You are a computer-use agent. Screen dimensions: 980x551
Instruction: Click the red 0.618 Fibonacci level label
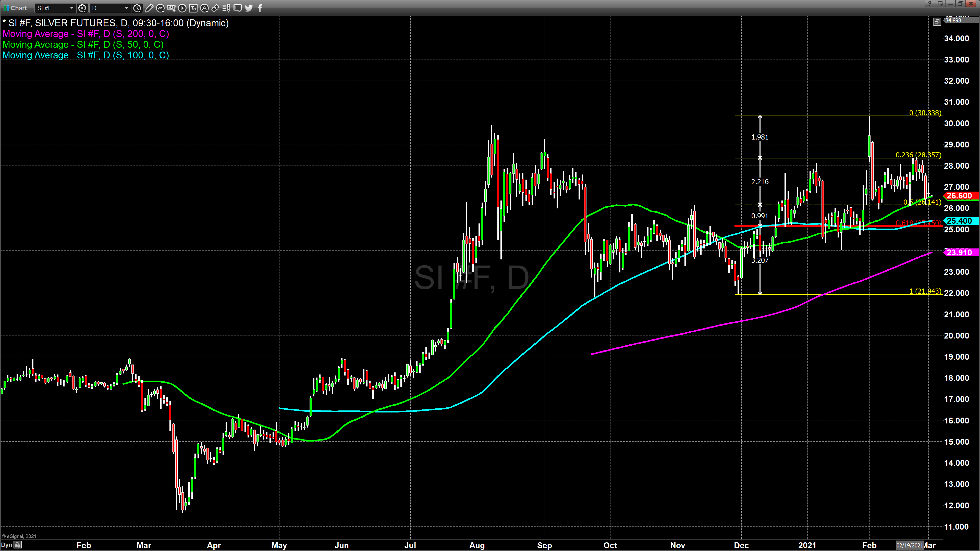click(x=918, y=223)
